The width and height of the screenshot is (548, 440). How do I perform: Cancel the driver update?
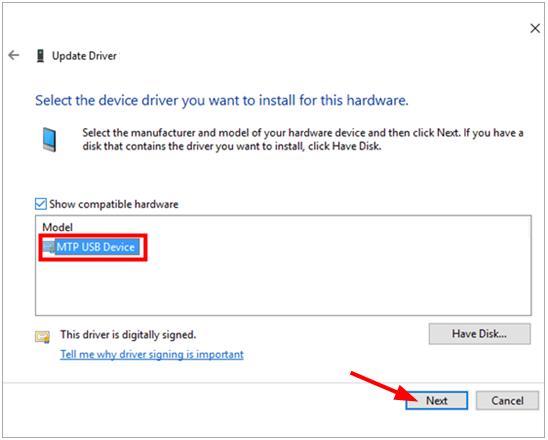click(x=507, y=401)
